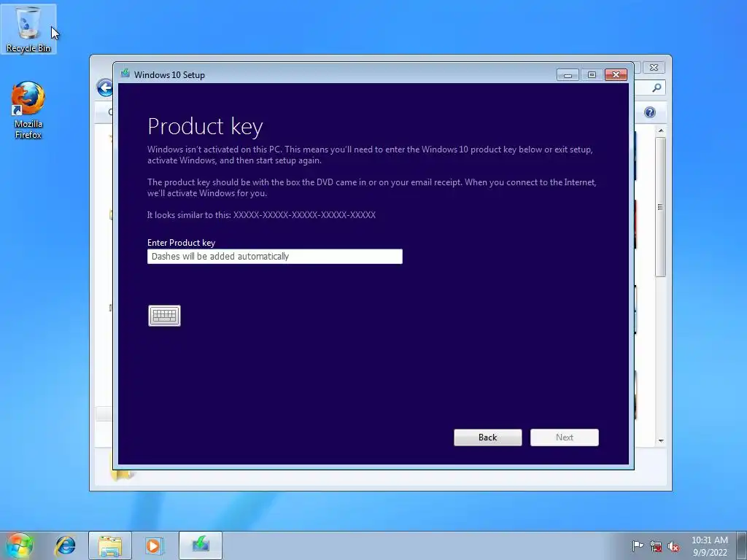
Task: Maximize the Windows 10 Setup window
Action: point(592,75)
